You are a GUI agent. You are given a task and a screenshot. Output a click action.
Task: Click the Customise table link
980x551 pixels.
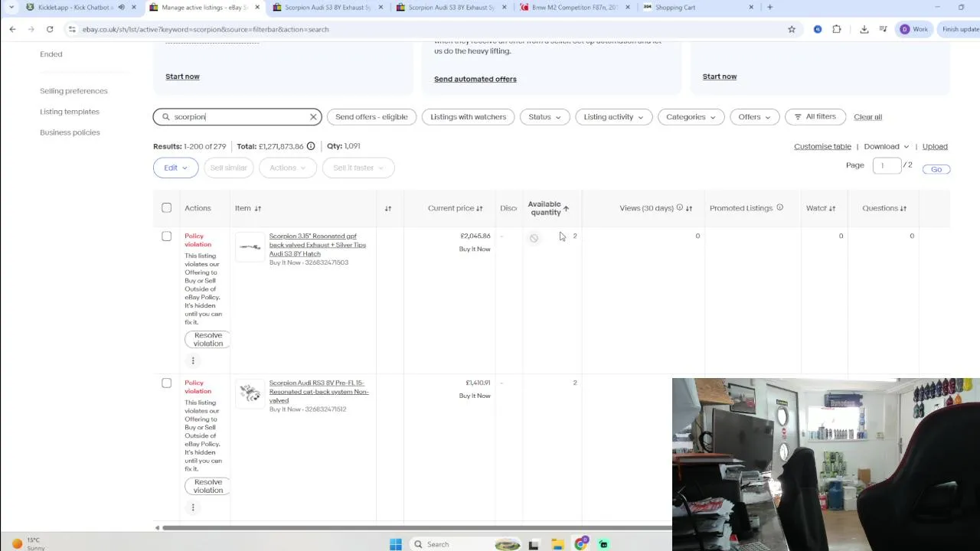(822, 146)
